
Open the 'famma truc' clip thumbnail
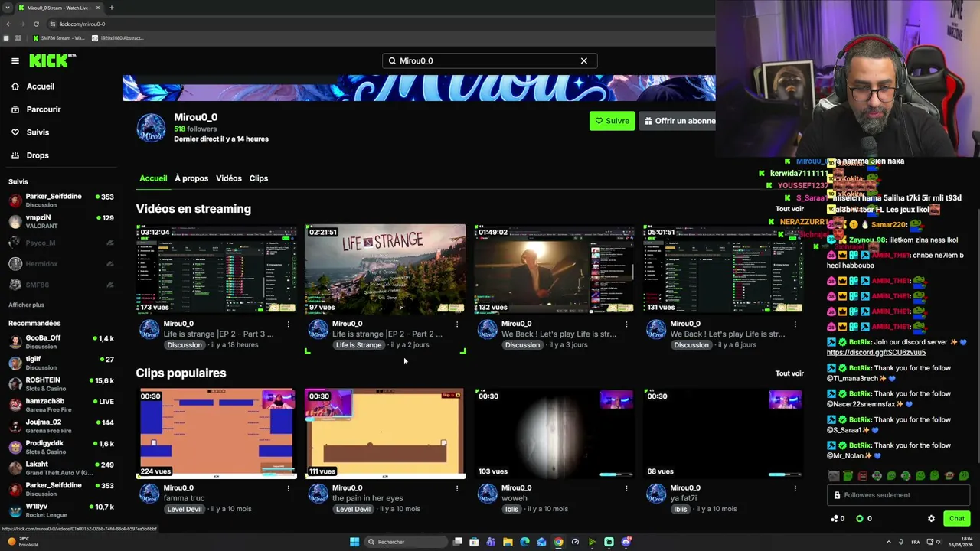click(x=217, y=433)
